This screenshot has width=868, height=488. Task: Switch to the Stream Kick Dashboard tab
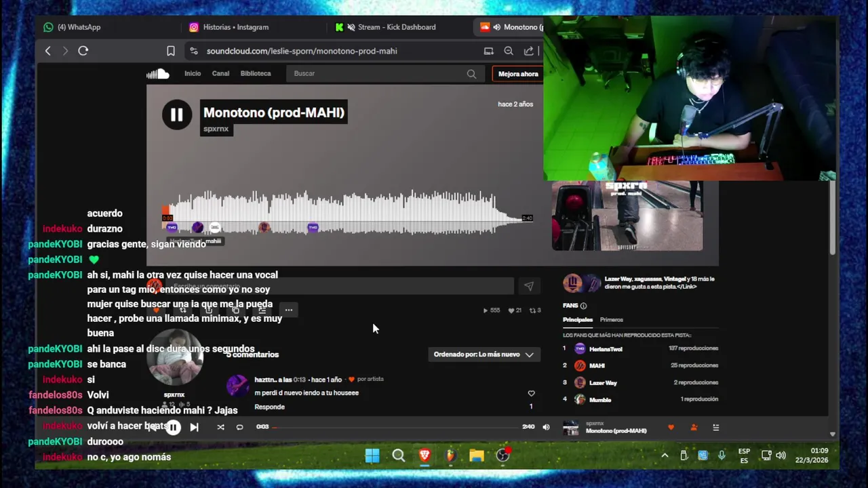[x=397, y=27]
